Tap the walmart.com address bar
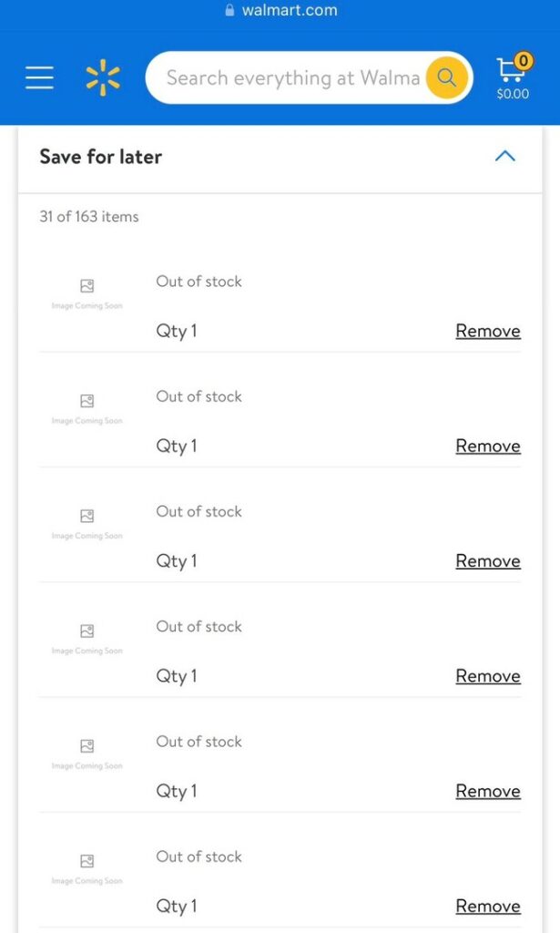Screen dimensions: 560x933 click(x=290, y=11)
